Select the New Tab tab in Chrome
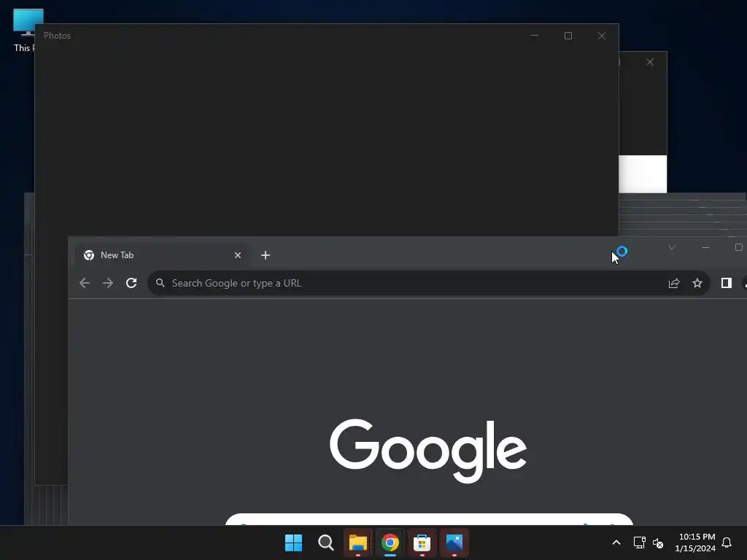Screen dimensions: 747x560 point(162,255)
